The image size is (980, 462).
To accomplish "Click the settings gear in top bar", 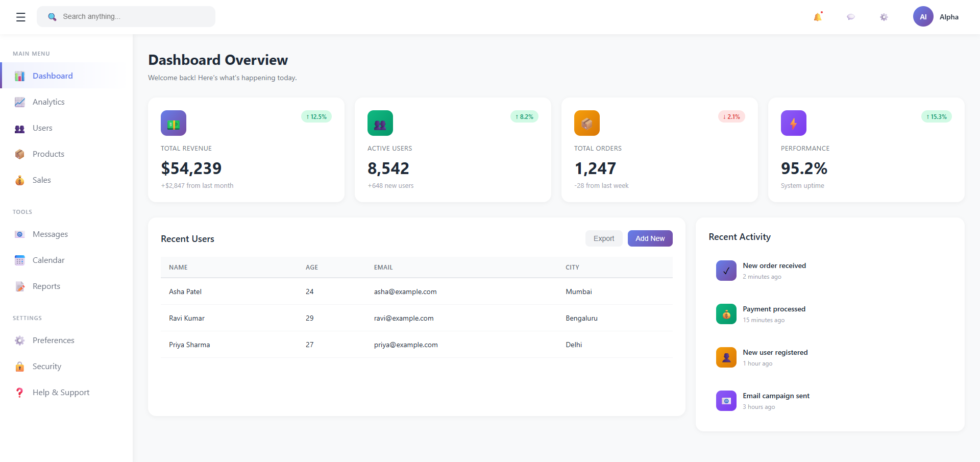I will [x=884, y=17].
